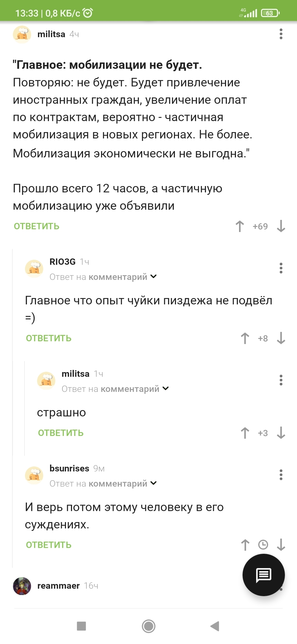The image size is (297, 644).
Task: Open the floating comment compose button
Action: (263, 575)
